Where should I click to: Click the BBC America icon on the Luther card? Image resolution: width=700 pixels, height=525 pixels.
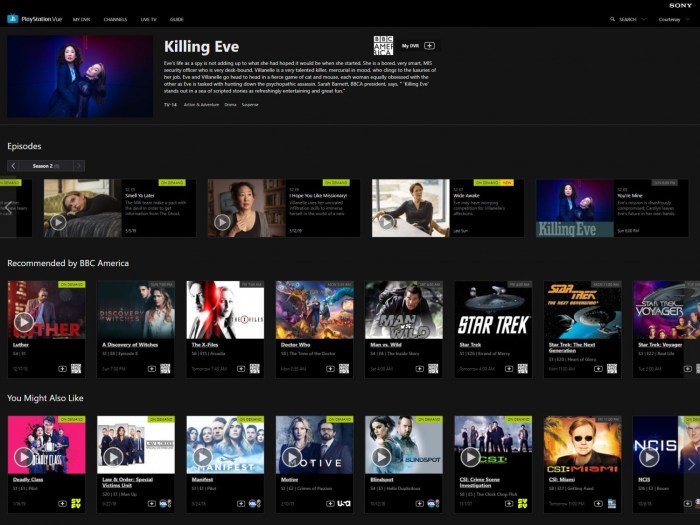[x=76, y=368]
